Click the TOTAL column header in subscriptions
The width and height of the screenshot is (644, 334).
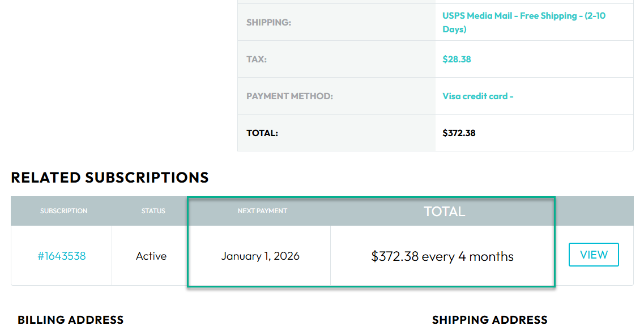tap(444, 212)
